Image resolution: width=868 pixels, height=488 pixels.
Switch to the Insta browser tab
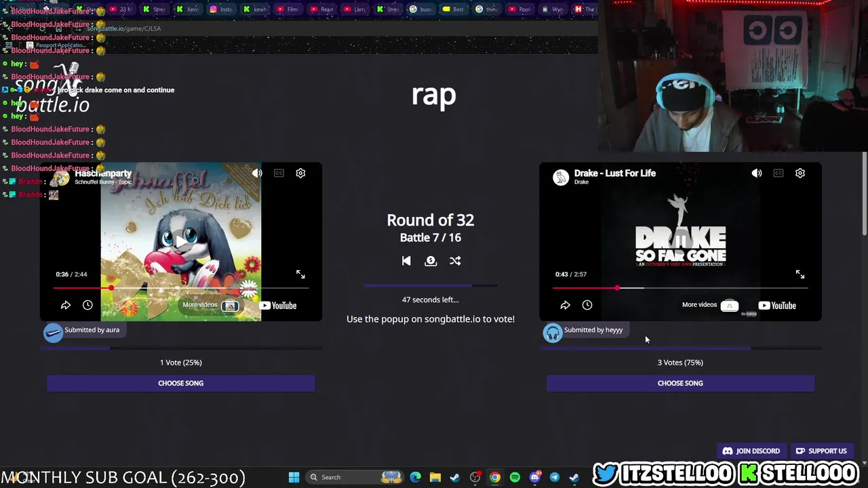click(222, 9)
